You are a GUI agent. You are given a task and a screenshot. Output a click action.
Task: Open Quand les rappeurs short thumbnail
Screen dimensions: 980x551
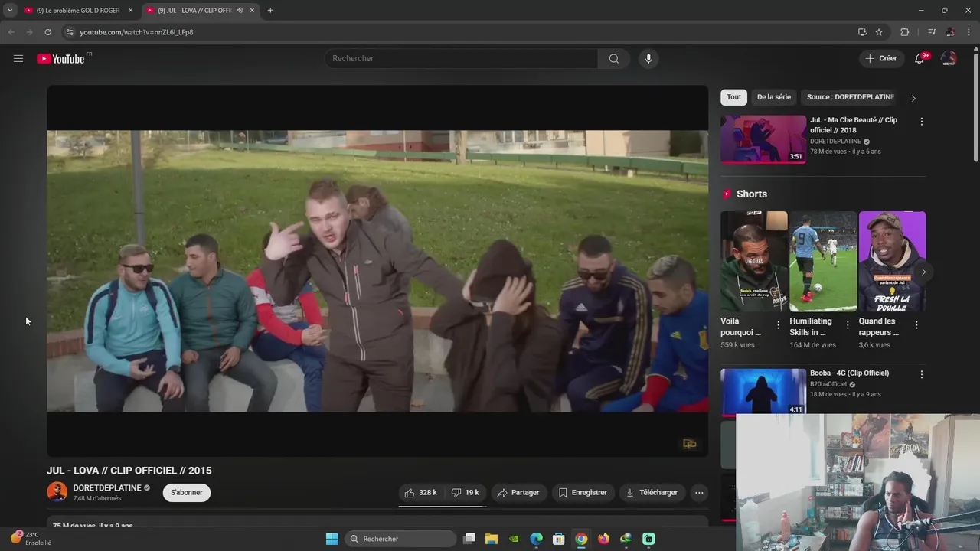click(x=892, y=262)
